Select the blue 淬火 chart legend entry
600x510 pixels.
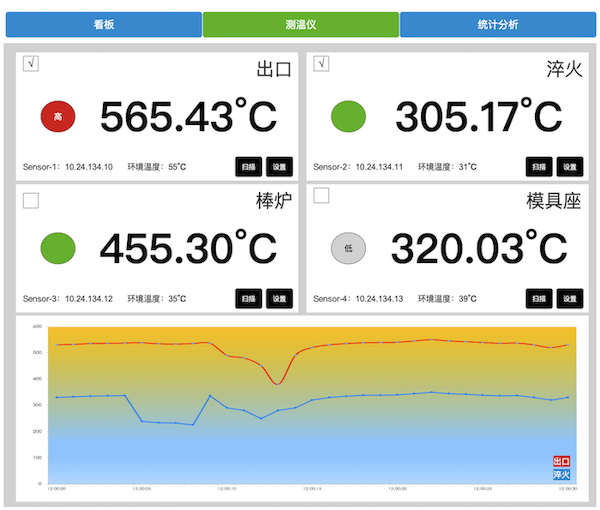pyautogui.click(x=562, y=475)
